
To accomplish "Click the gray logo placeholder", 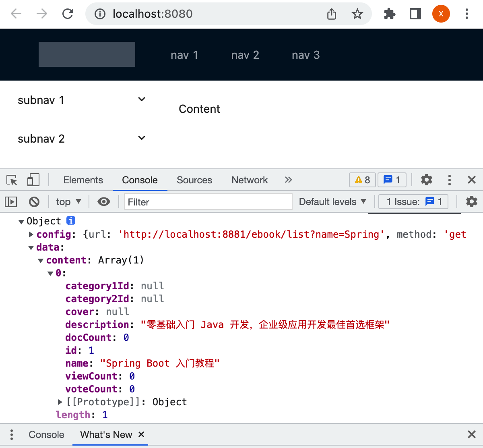I will pos(87,54).
